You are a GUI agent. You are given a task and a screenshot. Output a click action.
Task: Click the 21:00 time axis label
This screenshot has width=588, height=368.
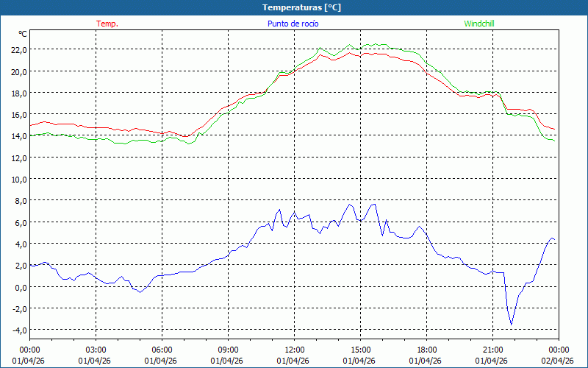click(492, 350)
